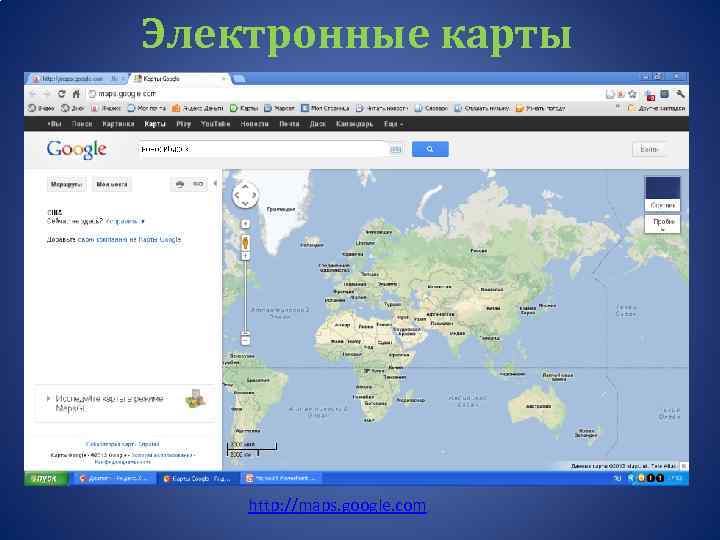The image size is (720, 540).
Task: Open the Моя Страница bookmark
Action: coord(325,108)
